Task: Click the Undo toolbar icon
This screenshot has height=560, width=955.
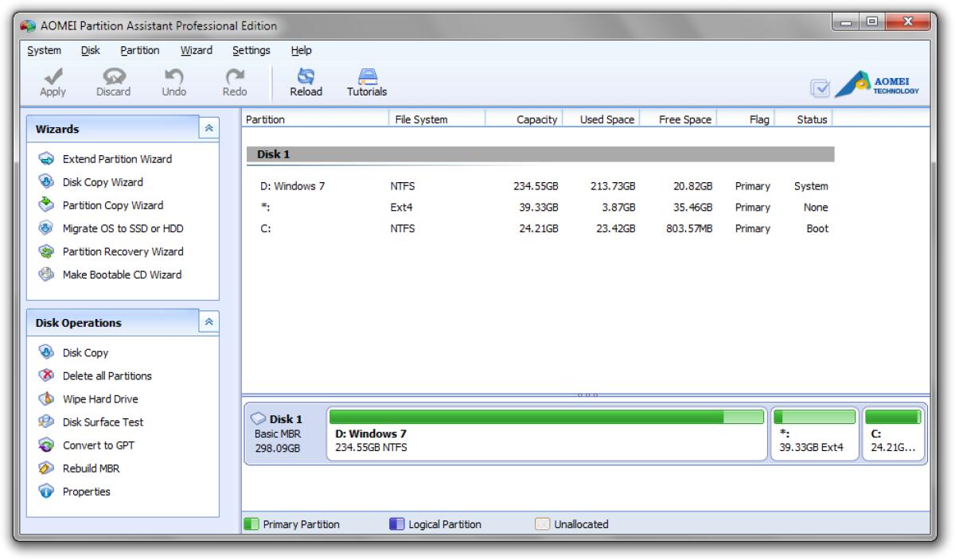Action: click(172, 76)
